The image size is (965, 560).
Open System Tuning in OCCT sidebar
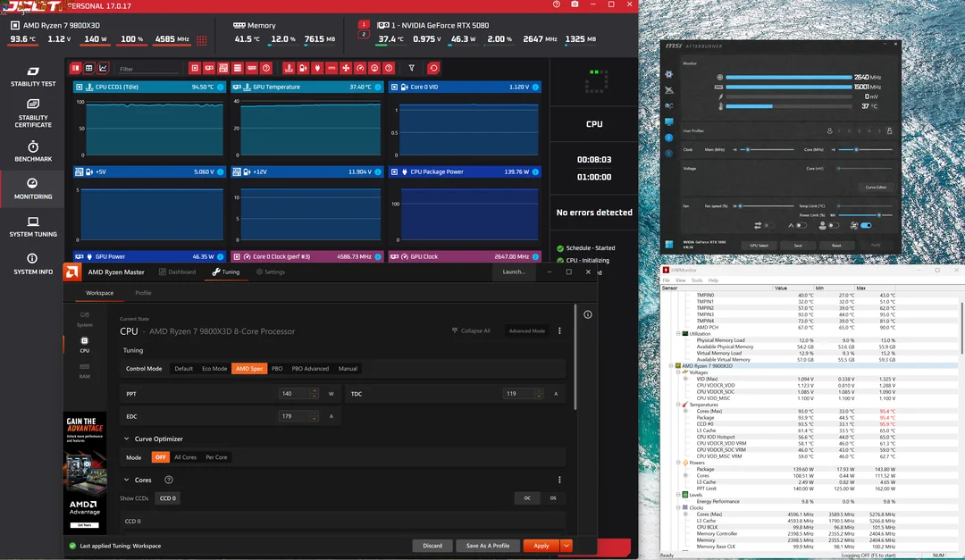[x=33, y=227]
